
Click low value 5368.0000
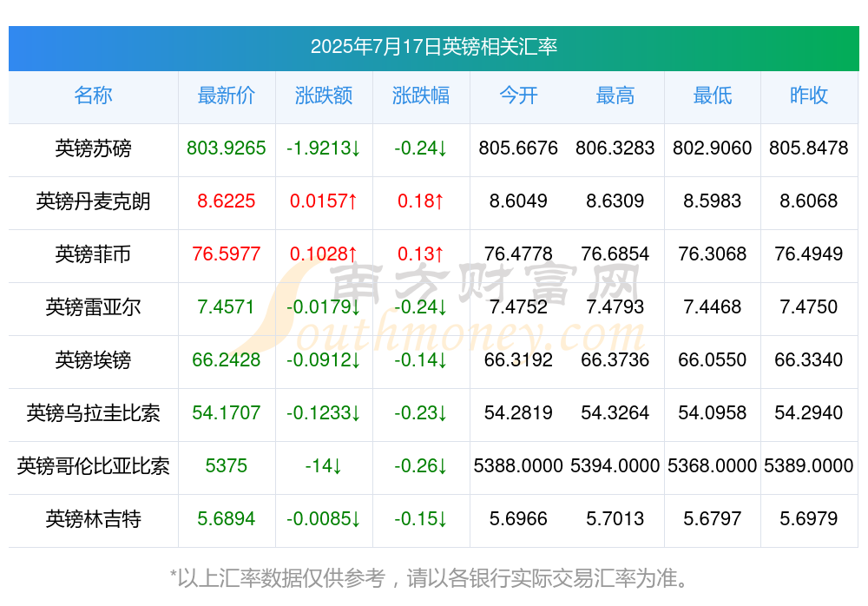713,466
